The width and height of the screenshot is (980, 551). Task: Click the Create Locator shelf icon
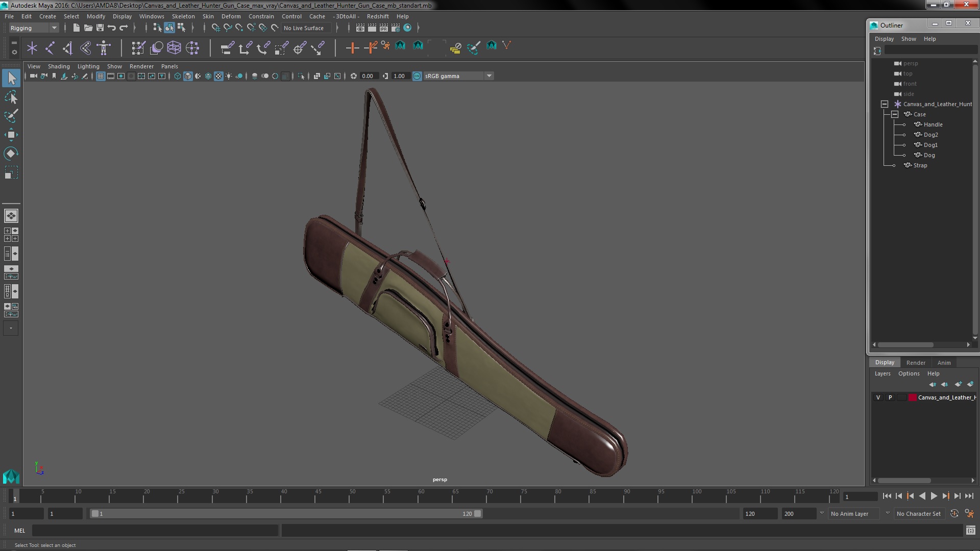(32, 48)
